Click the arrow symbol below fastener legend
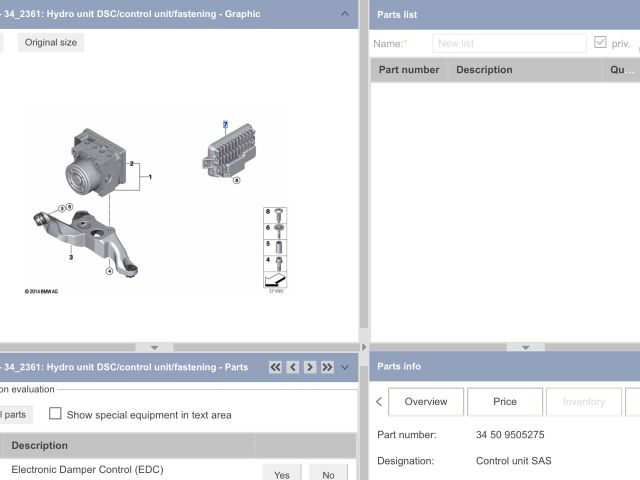 [274, 281]
